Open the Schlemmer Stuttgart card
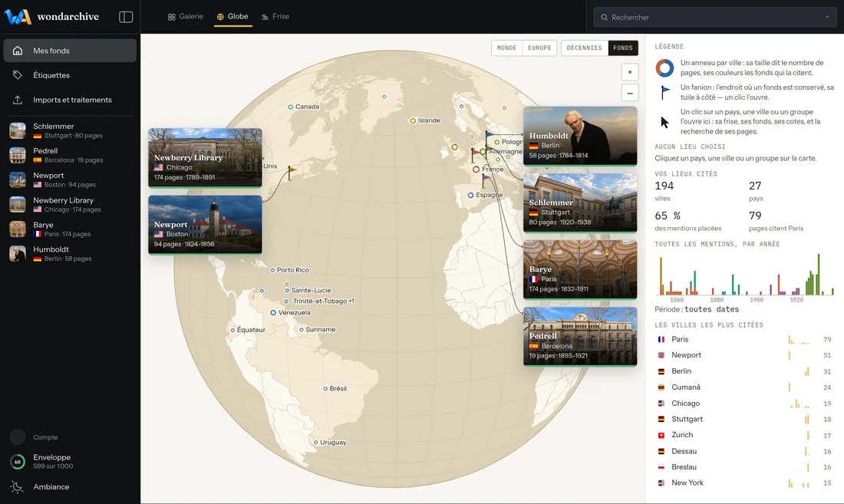Screen dimensions: 844x504 [x=580, y=203]
